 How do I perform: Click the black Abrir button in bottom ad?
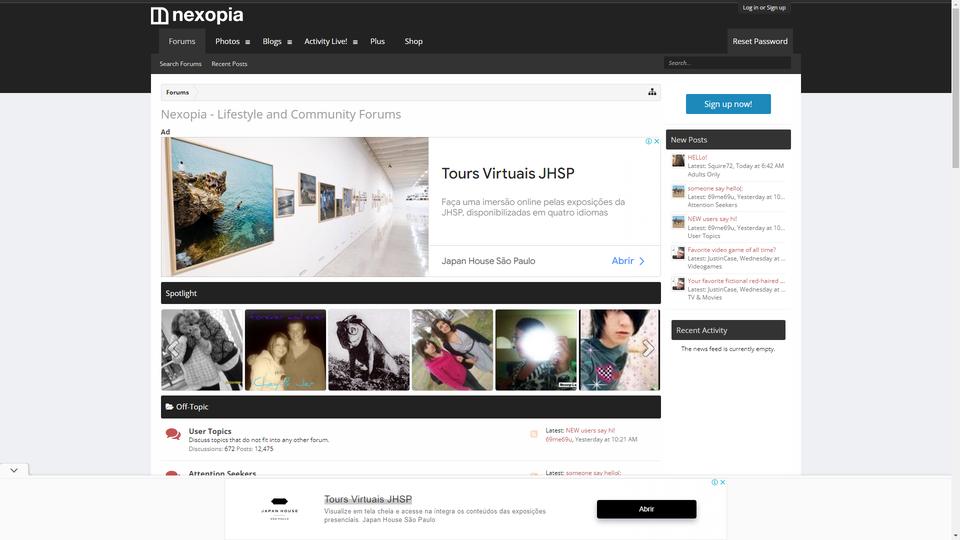647,509
